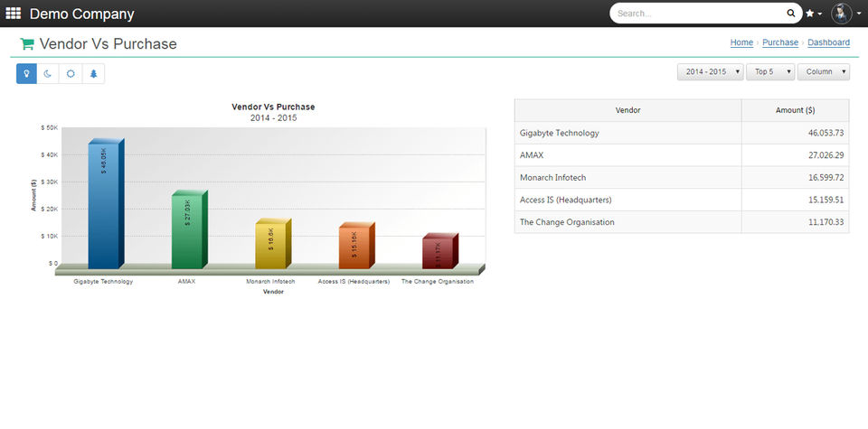868x429 pixels.
Task: Click the amount 11,170.33
Action: [826, 222]
